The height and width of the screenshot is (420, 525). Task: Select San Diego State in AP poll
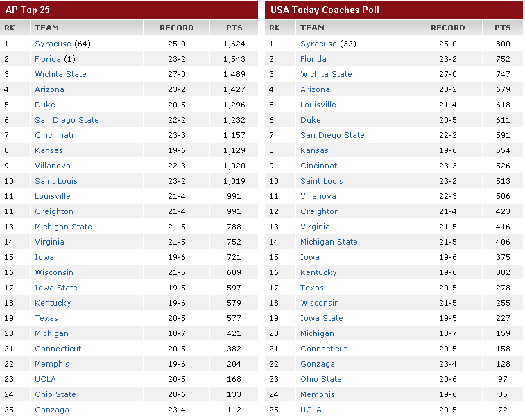67,120
